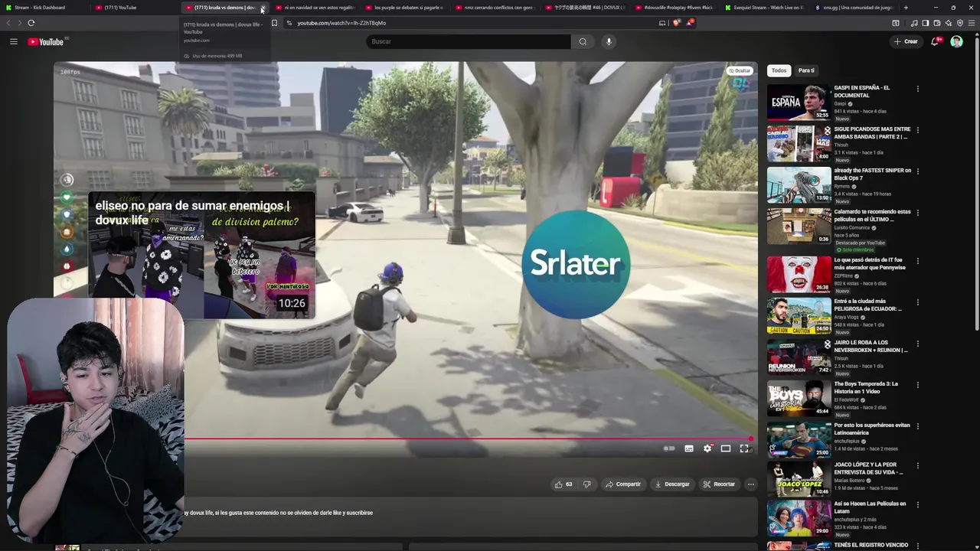
Task: Click the 'Destacado por YouTube' label
Action: [x=860, y=243]
